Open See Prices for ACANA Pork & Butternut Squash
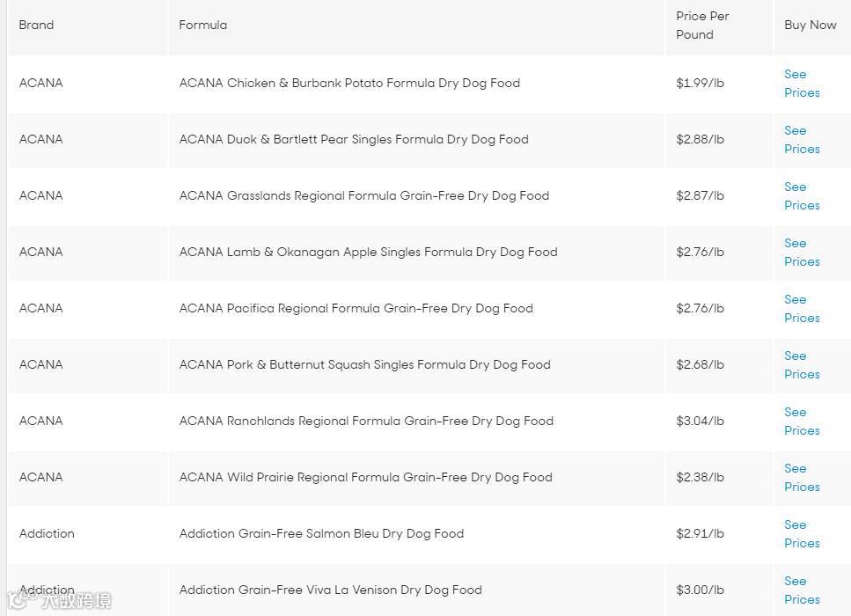Viewport: 851px width, 616px height. tap(802, 364)
